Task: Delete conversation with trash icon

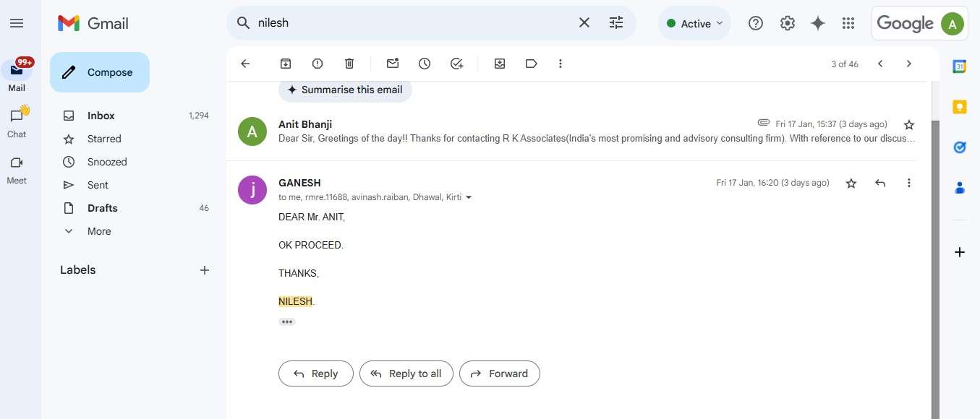Action: pos(349,64)
